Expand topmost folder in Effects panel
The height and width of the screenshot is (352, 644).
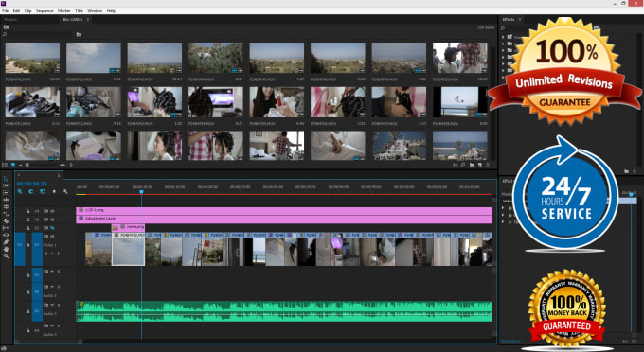(503, 37)
